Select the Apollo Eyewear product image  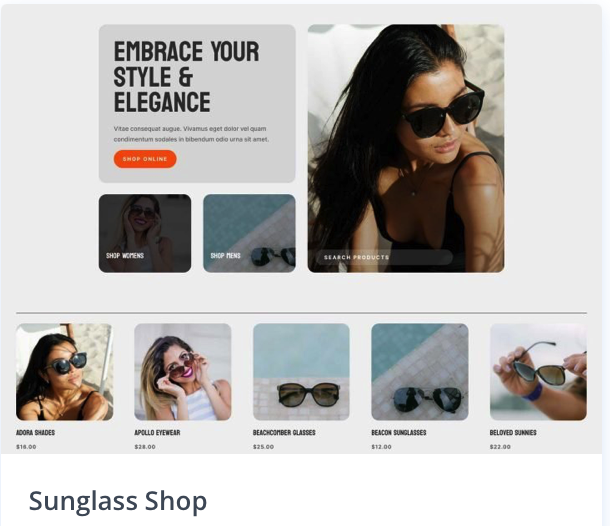point(183,372)
